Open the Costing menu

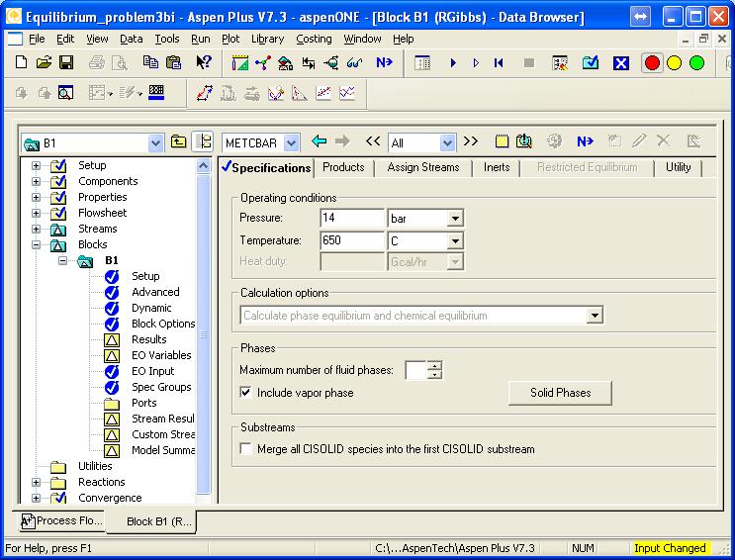tap(314, 39)
